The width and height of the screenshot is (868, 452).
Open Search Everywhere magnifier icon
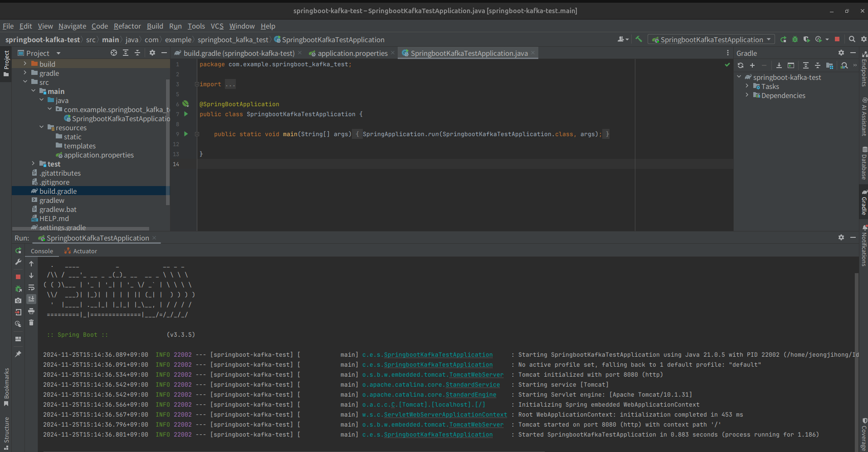coord(852,39)
